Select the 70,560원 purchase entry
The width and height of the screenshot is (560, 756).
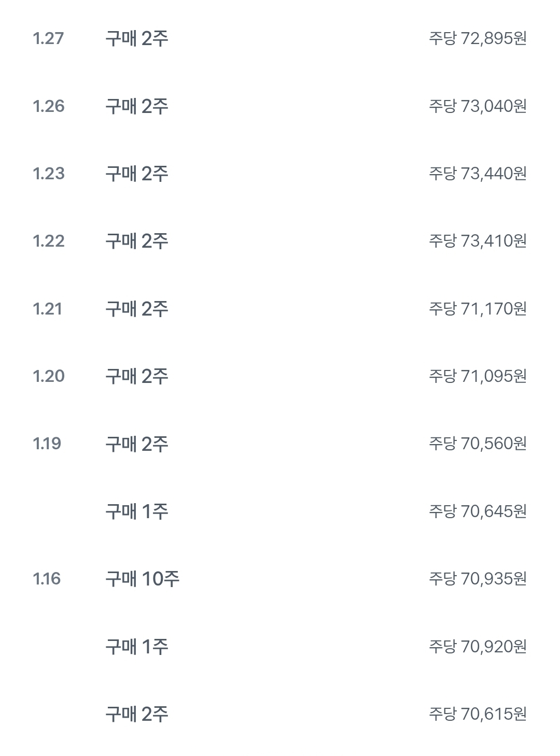point(477,444)
